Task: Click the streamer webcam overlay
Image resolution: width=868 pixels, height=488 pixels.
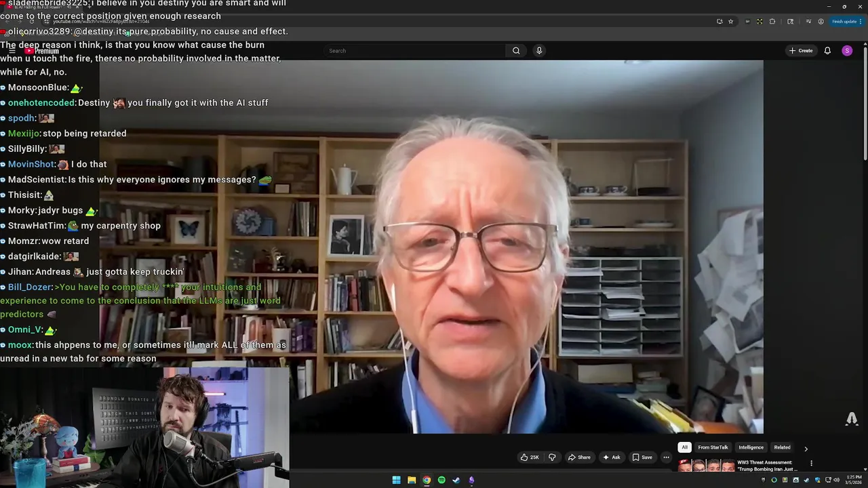Action: [x=144, y=428]
